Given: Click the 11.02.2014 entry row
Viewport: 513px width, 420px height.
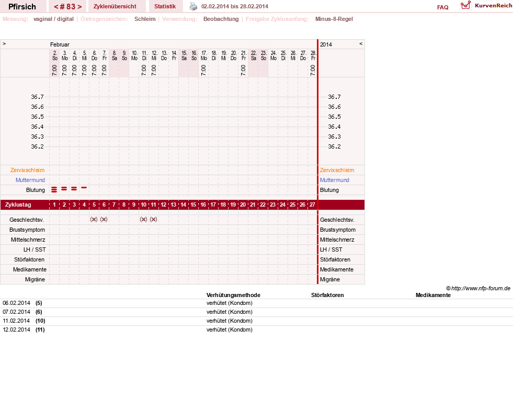Looking at the screenshot, I should [x=256, y=321].
